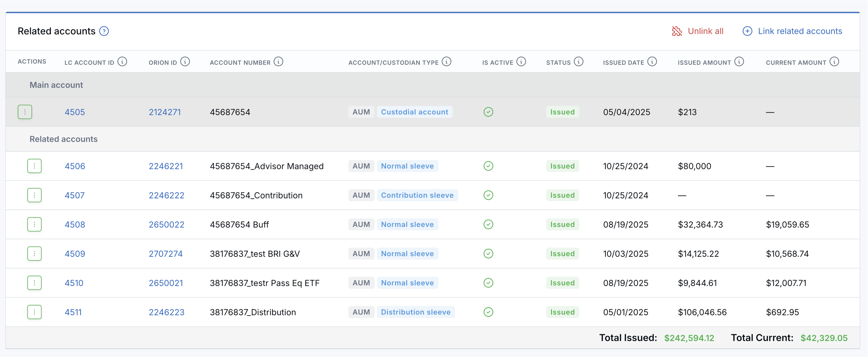Click info icon next to Orion ID
The image size is (868, 357).
(x=185, y=62)
